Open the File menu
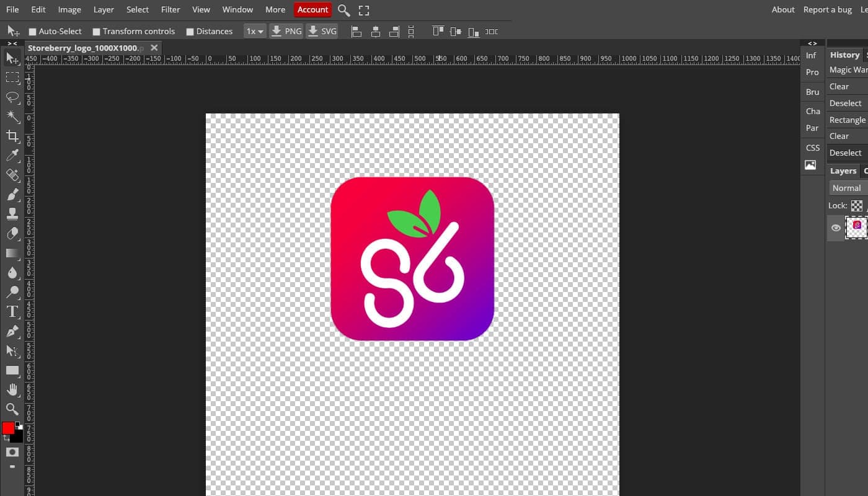This screenshot has height=496, width=868. tap(12, 9)
